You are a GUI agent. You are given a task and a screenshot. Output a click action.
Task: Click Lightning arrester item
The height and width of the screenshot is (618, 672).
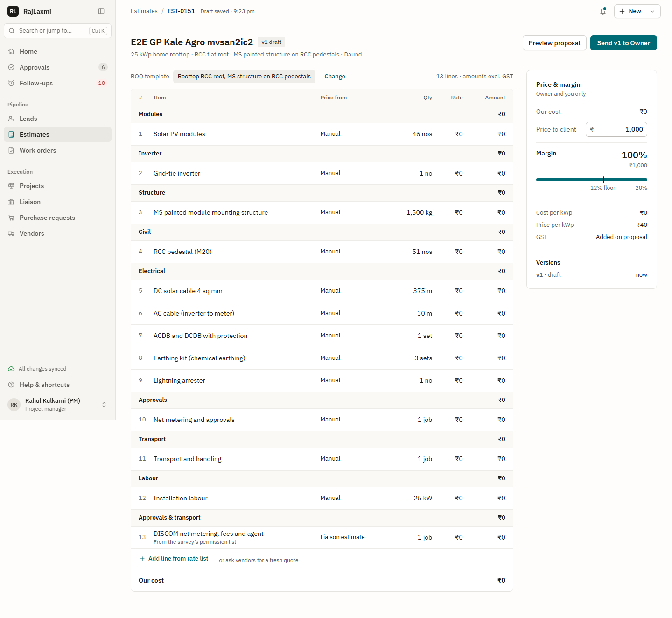tap(179, 380)
